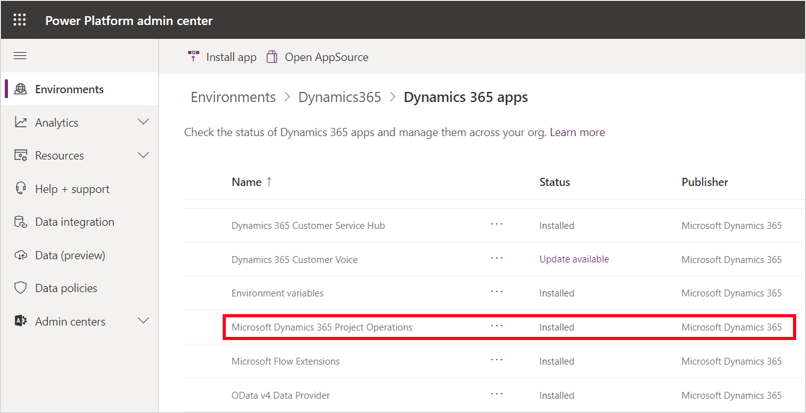Open more options for Dynamics 365 Customer Voice
The width and height of the screenshot is (806, 413).
pyautogui.click(x=497, y=258)
